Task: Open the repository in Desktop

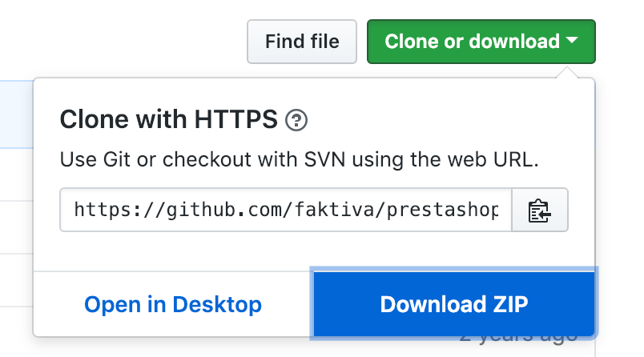Action: (173, 304)
